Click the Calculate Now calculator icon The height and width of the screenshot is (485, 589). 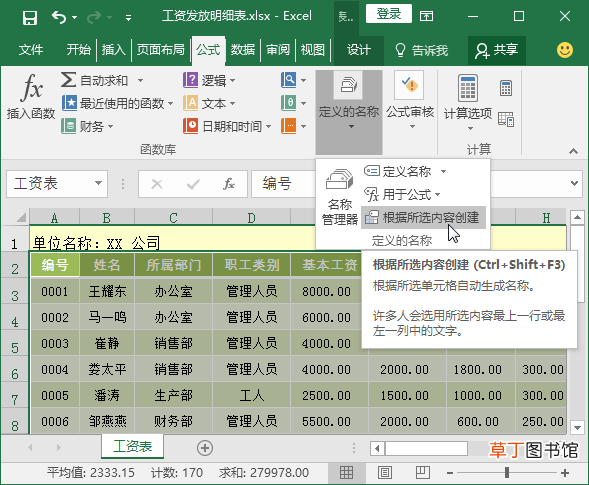tap(506, 88)
